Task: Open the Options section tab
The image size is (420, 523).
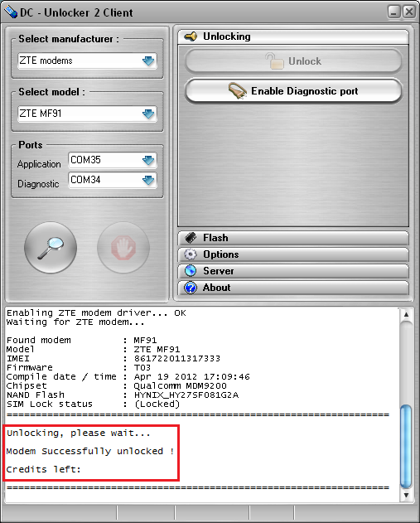Action: [293, 254]
